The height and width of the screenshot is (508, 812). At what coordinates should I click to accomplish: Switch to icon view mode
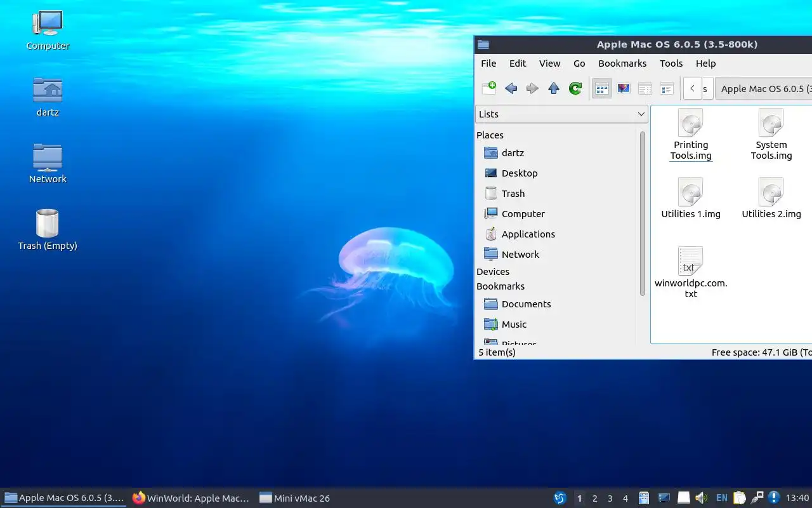(601, 88)
